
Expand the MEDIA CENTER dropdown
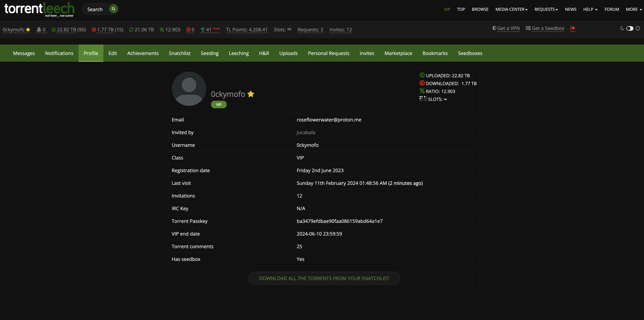(x=511, y=9)
